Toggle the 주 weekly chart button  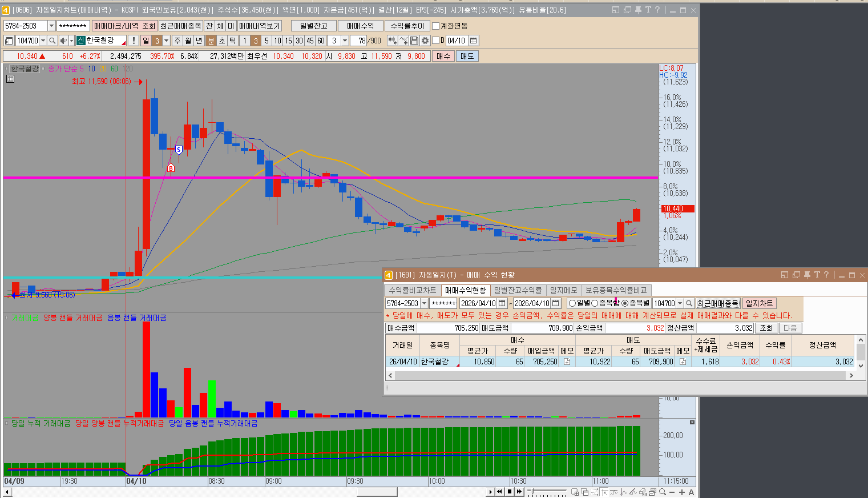(x=177, y=41)
